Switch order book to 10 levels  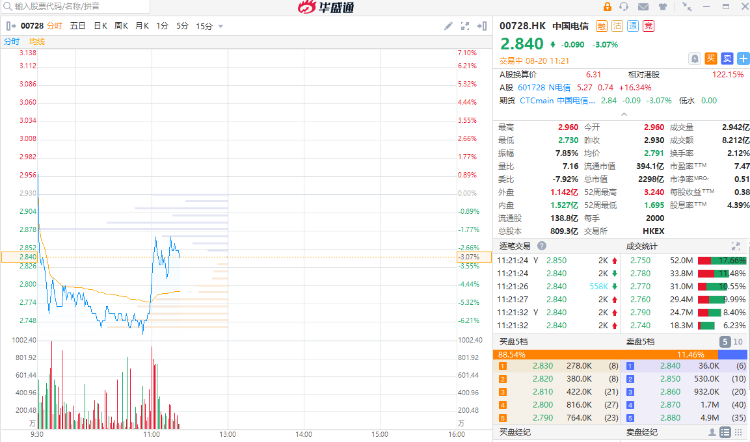pos(738,342)
